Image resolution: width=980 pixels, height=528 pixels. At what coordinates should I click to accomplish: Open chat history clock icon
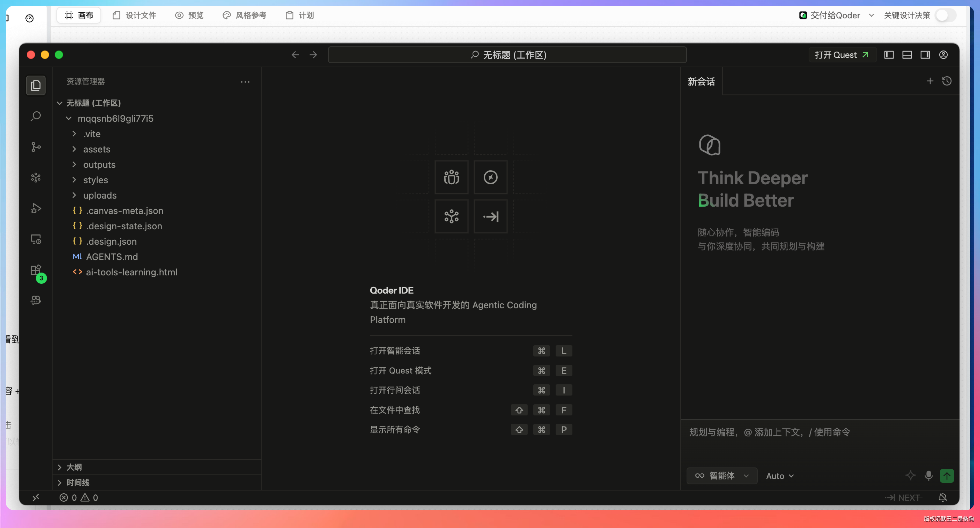pos(947,81)
